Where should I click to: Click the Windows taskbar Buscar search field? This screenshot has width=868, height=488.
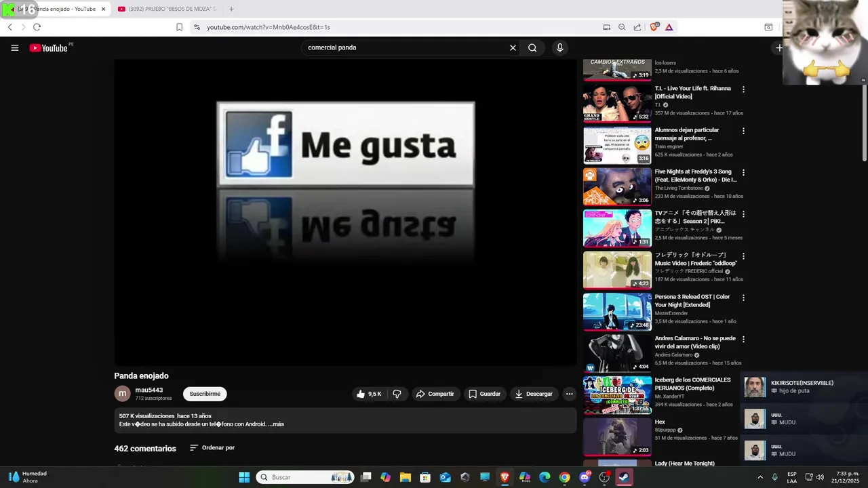305,477
